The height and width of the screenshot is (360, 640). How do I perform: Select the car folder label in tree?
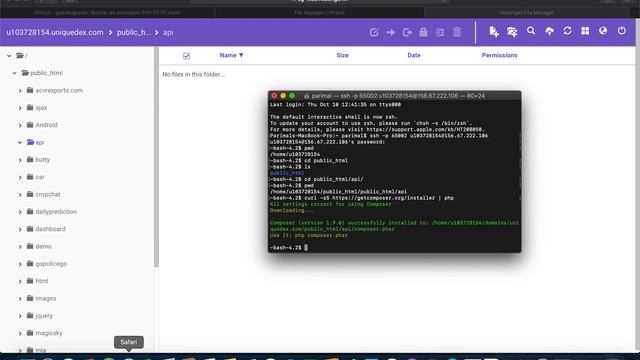[40, 177]
